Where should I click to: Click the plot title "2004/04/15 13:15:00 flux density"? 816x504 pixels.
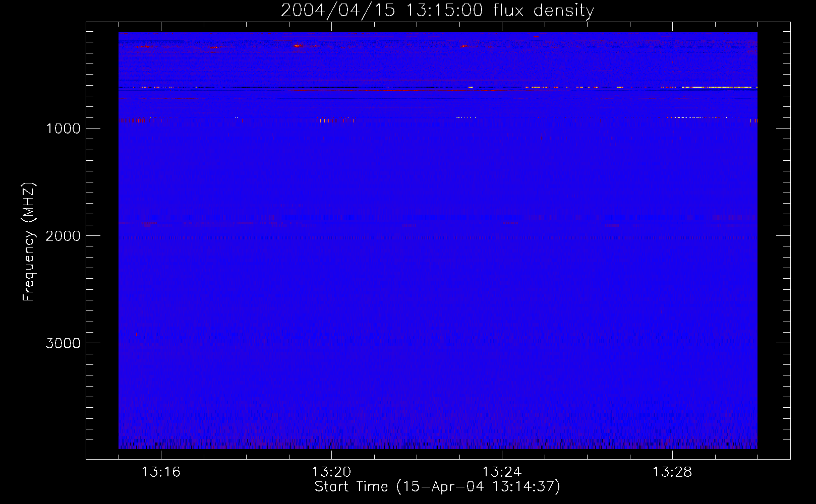point(437,11)
